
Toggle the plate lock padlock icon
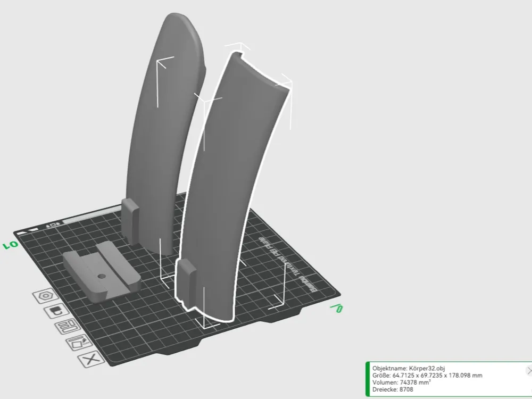[56, 311]
